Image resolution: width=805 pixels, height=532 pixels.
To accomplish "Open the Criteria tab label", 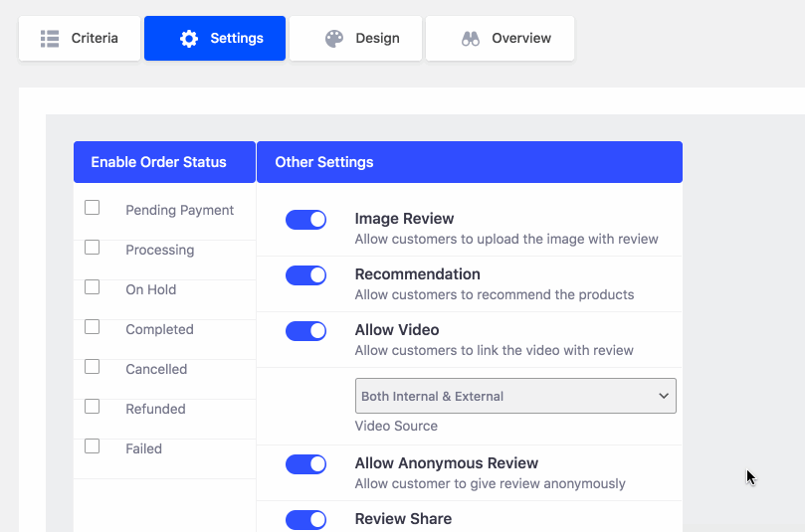I will pos(95,38).
